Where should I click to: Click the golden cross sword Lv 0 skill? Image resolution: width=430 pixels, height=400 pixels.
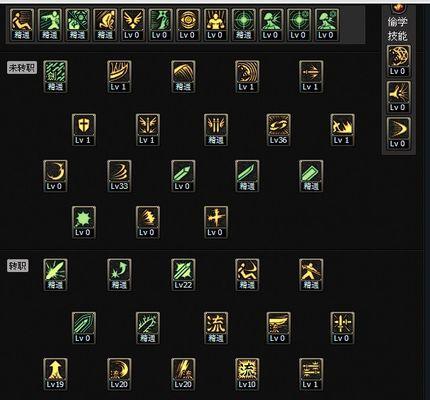tap(216, 222)
